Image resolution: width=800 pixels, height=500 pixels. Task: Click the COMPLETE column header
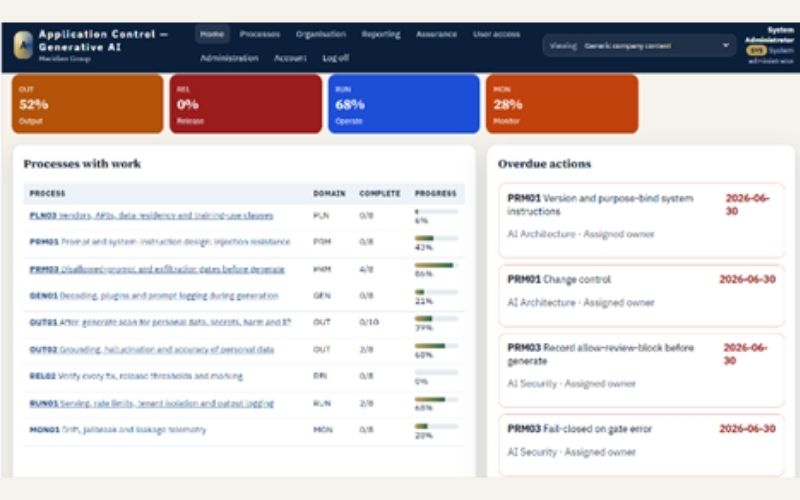pos(380,193)
